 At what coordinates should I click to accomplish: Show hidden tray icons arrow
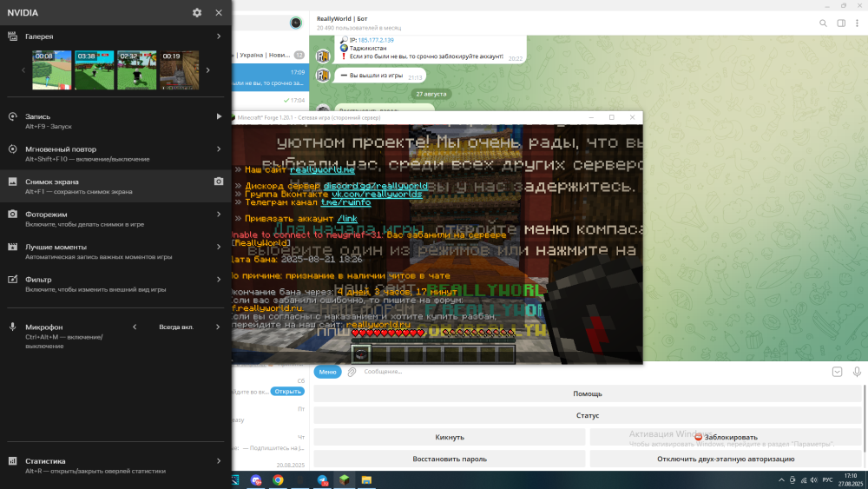(781, 479)
